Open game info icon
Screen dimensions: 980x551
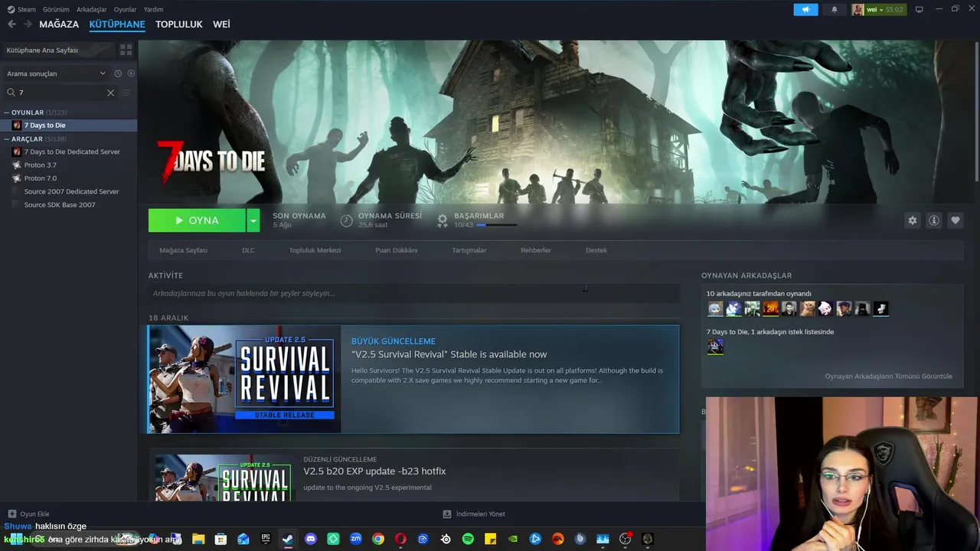coord(933,220)
